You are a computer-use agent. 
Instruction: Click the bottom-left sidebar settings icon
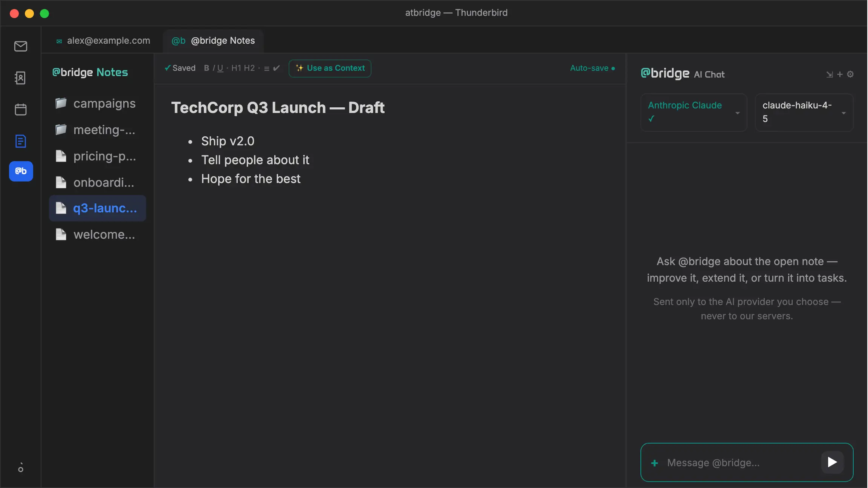[x=21, y=468]
